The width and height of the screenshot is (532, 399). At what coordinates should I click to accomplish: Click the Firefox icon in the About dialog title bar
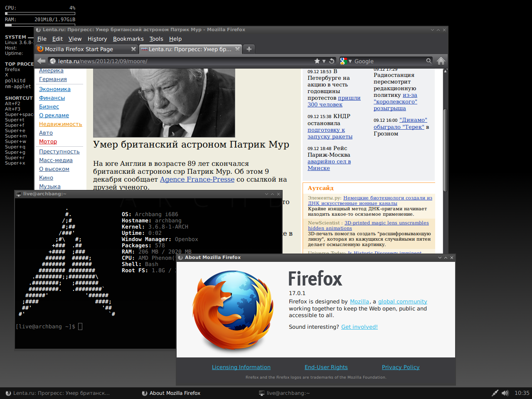tap(180, 258)
